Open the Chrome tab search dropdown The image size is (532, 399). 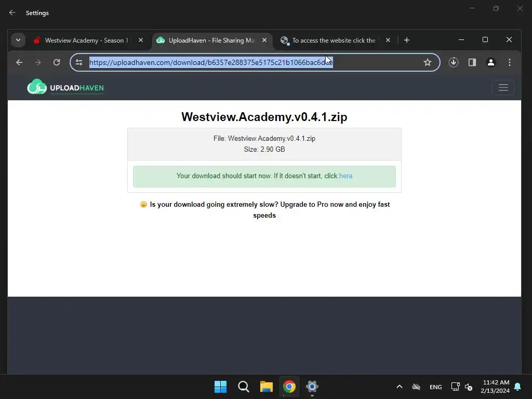(x=18, y=40)
